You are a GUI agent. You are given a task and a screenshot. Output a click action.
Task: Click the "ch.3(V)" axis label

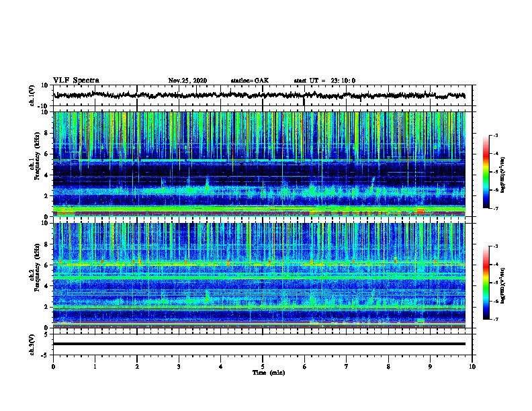tap(32, 345)
